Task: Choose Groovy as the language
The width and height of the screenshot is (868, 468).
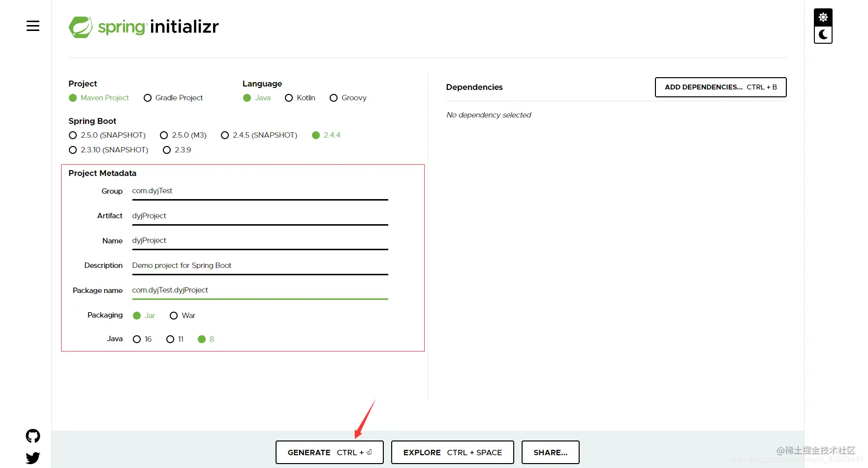Action: pos(348,98)
